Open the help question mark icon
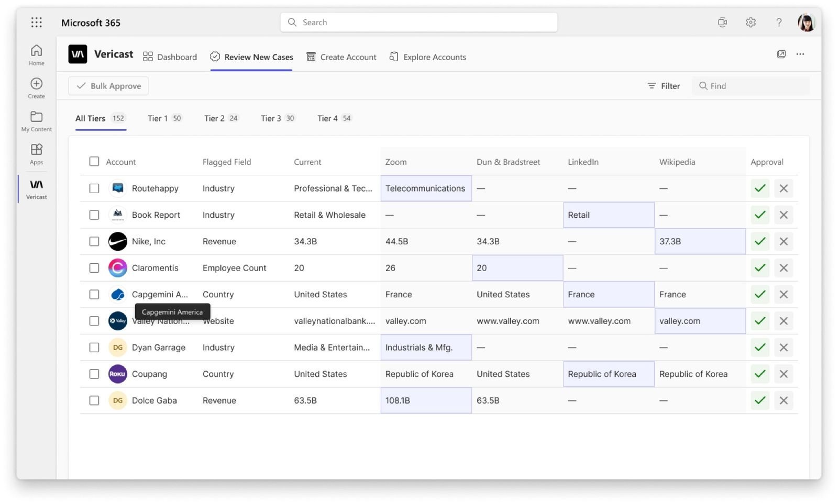This screenshot has height=504, width=838. pyautogui.click(x=779, y=22)
